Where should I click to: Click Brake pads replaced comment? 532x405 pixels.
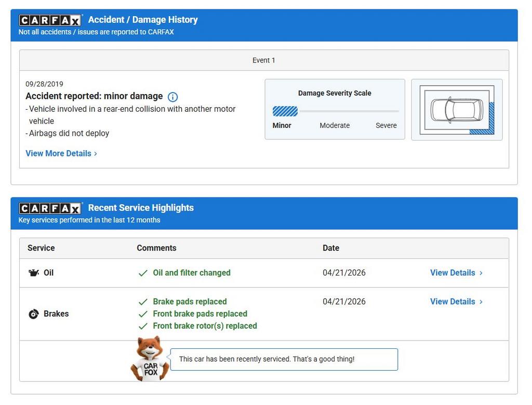[190, 302]
